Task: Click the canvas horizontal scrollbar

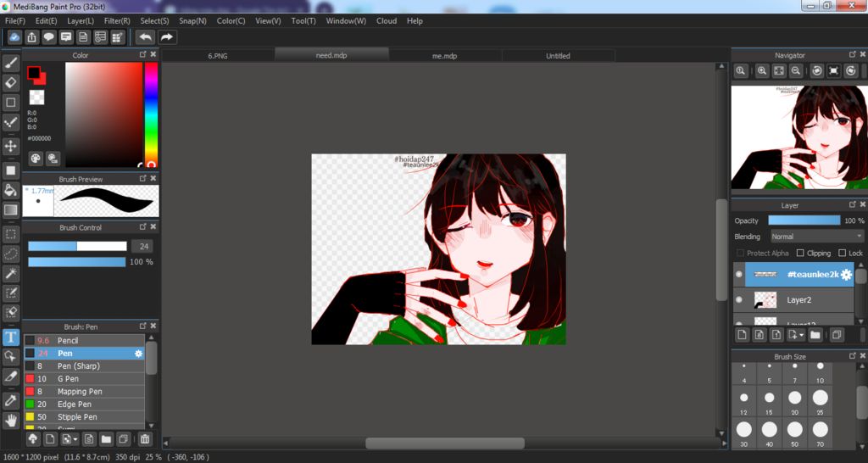Action: click(x=444, y=443)
